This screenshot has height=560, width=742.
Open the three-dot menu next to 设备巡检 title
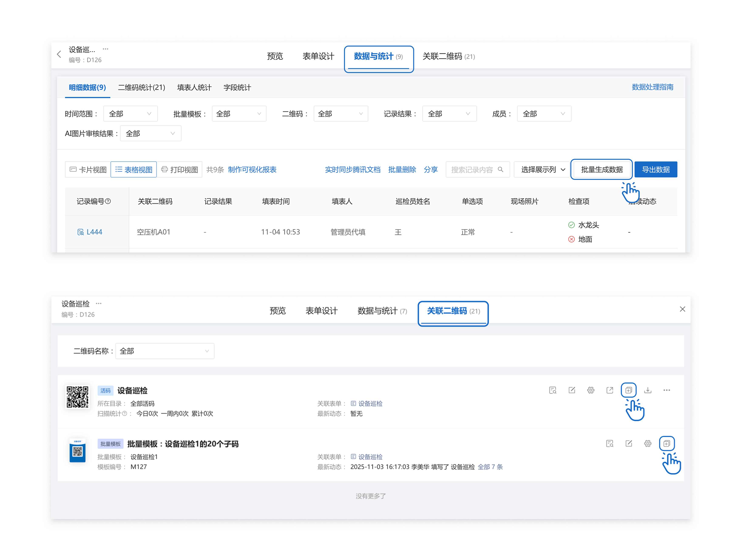pyautogui.click(x=99, y=303)
